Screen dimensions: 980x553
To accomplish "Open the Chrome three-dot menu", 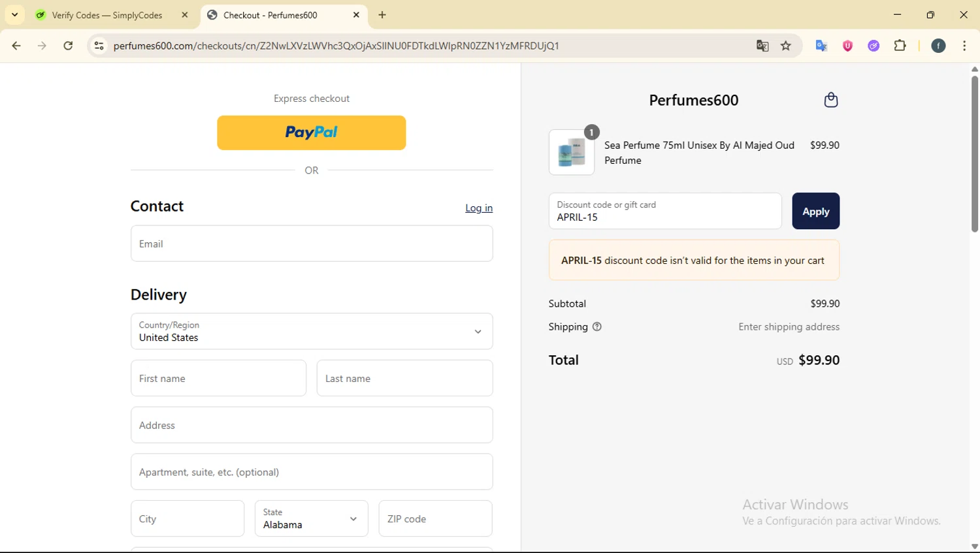I will tap(964, 46).
